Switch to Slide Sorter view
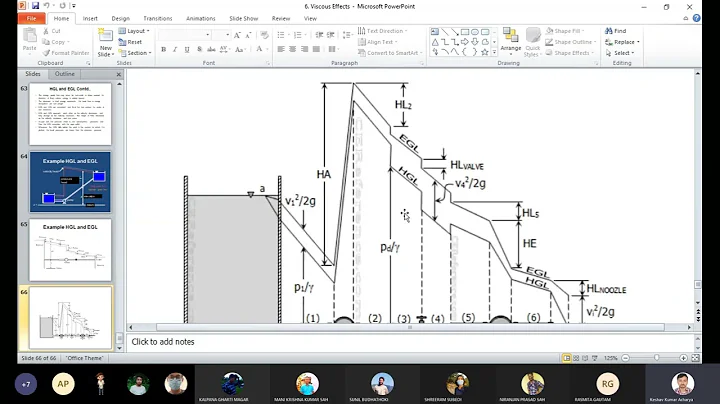Screen dimensions: 720x404 576,358
